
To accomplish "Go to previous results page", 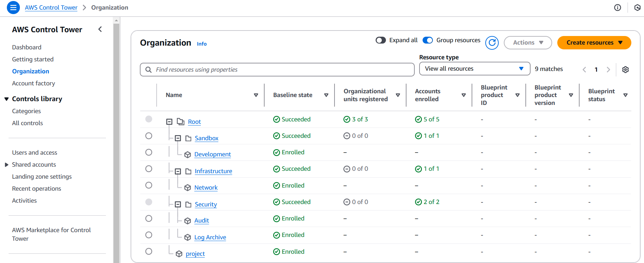I will 584,70.
